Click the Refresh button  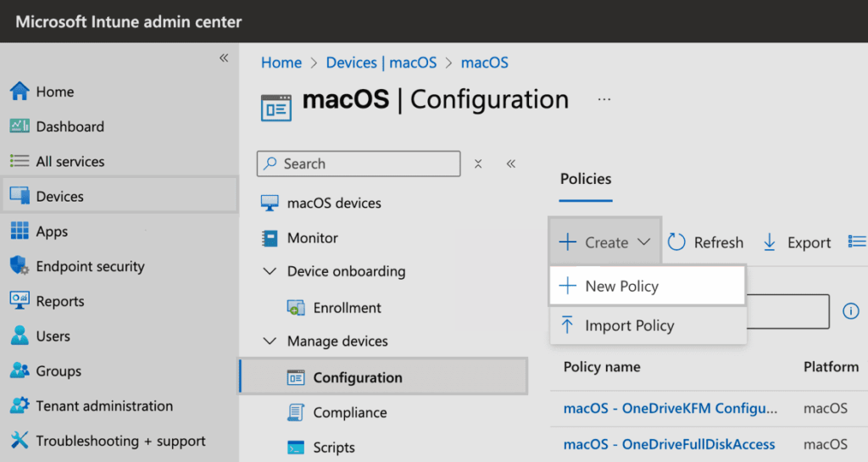(706, 242)
